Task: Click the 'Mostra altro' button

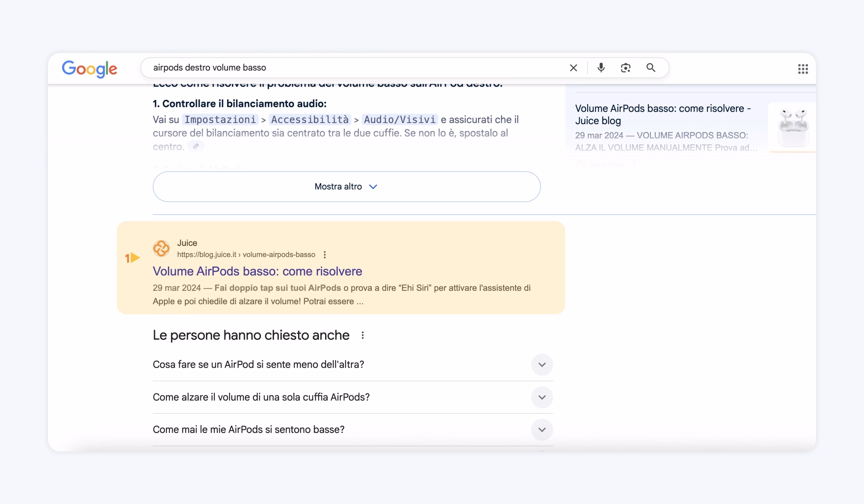Action: pos(347,186)
